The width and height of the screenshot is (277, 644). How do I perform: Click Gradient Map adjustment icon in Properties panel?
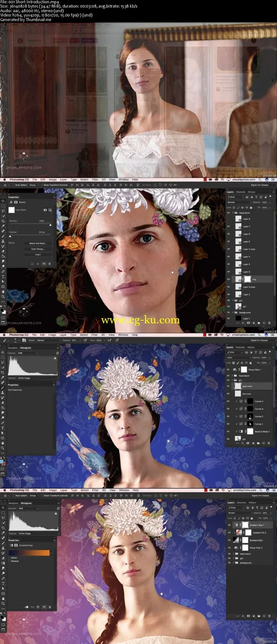coord(11,546)
